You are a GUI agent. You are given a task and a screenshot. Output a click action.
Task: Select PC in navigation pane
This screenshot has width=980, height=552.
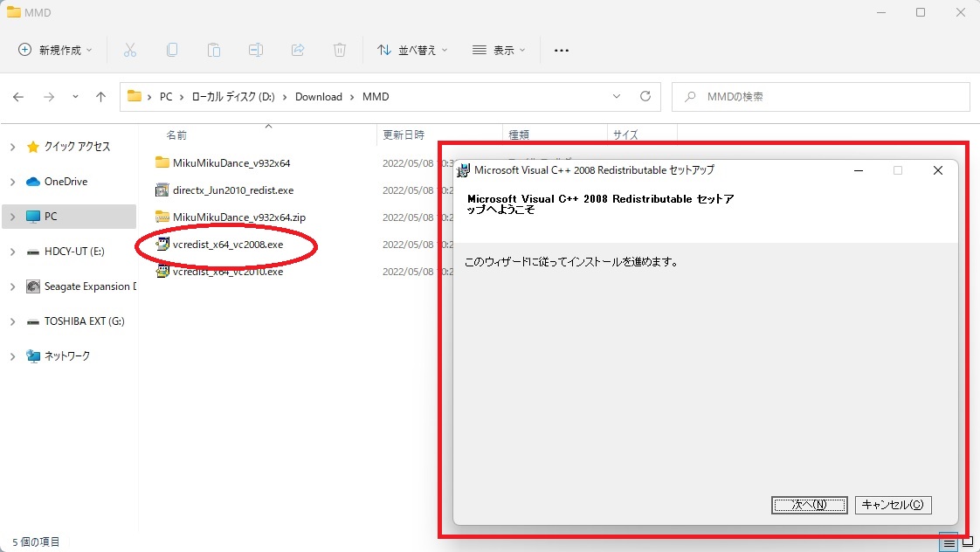[x=69, y=217]
